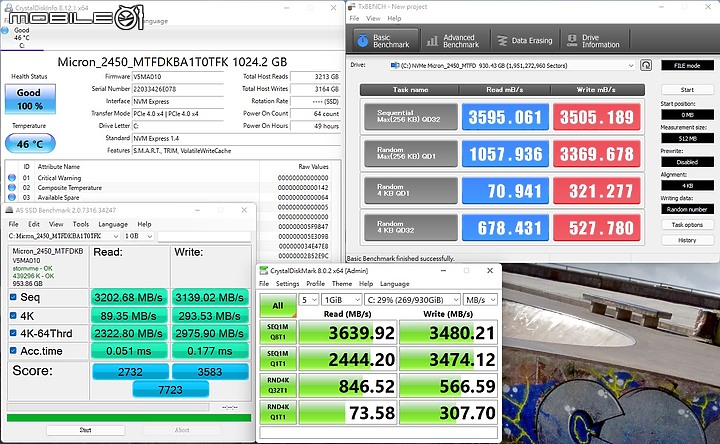Switch to Advanced Benchmark tab in TxBENCH
Screen dimensions: 720x444
coord(454,41)
